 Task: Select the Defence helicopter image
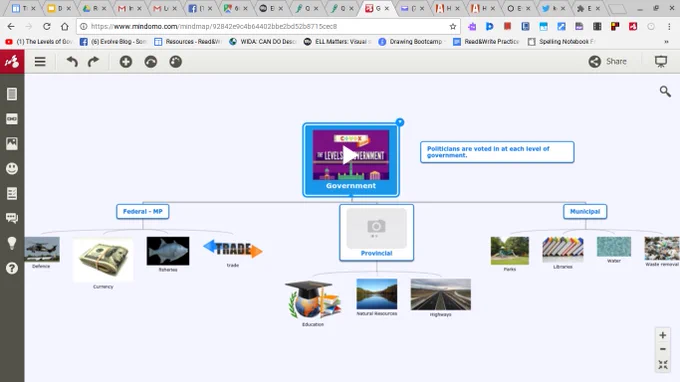point(42,249)
